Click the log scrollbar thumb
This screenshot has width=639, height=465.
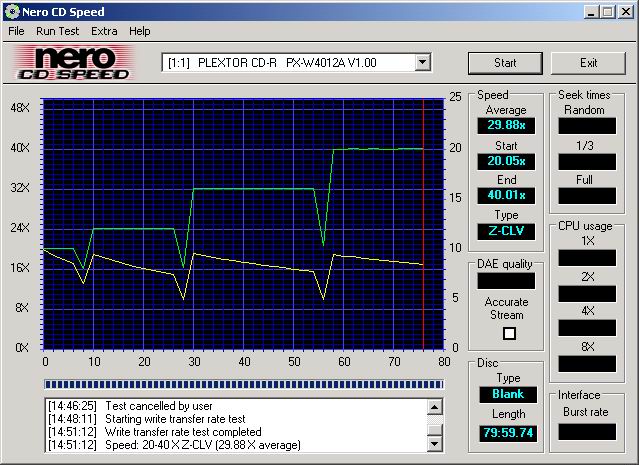(x=434, y=430)
